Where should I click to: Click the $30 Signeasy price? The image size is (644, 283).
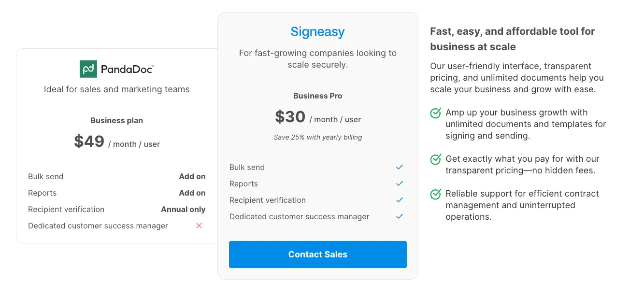(x=290, y=117)
